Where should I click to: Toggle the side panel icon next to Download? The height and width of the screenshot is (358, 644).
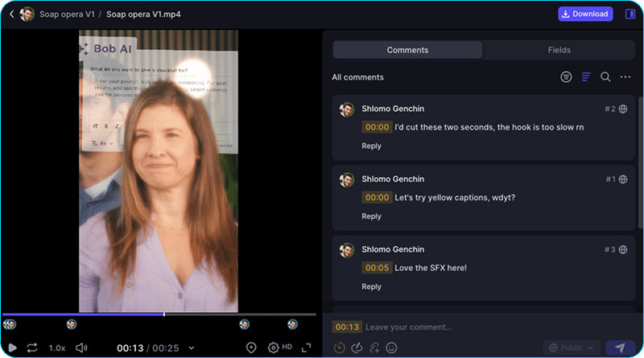pos(630,14)
